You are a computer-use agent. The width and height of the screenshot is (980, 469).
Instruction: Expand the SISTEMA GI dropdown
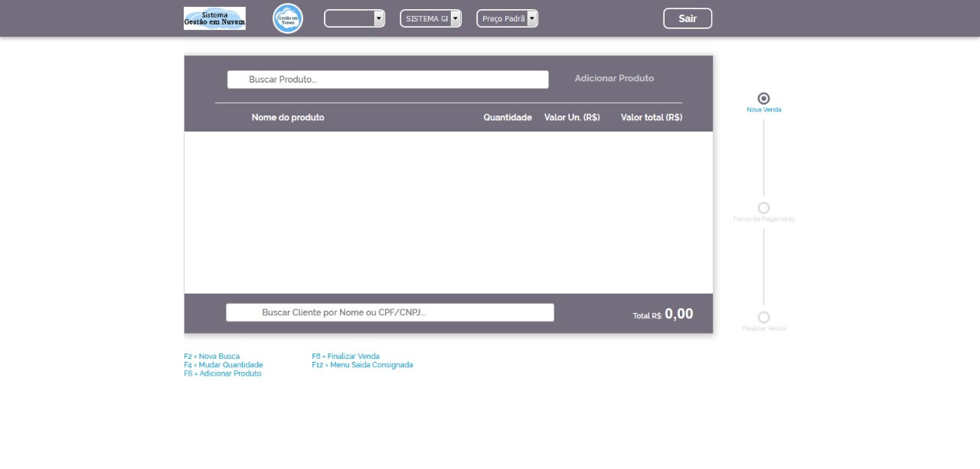pyautogui.click(x=431, y=18)
